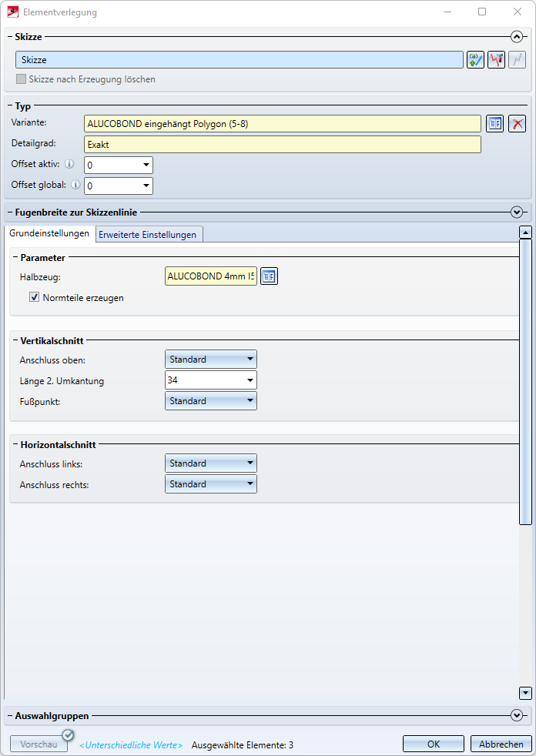Click the select sketch icon beside Skizze field
536x756 pixels.
(x=475, y=60)
